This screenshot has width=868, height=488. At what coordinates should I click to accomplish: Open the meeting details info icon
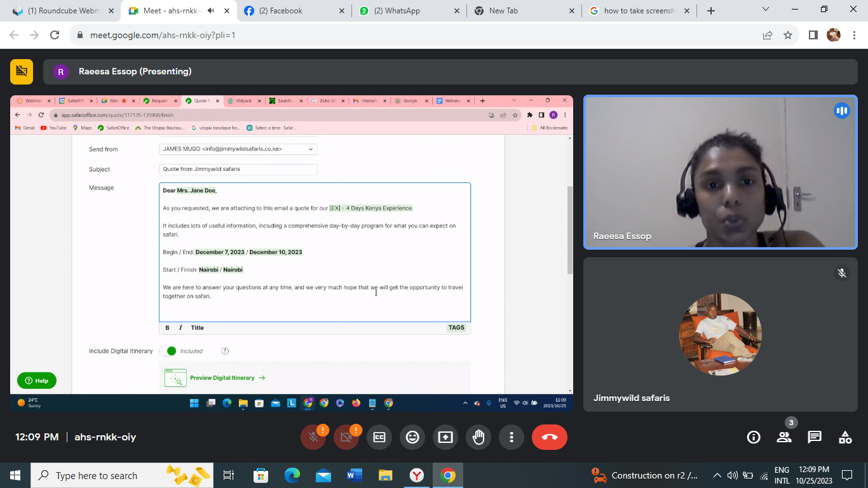tap(754, 437)
